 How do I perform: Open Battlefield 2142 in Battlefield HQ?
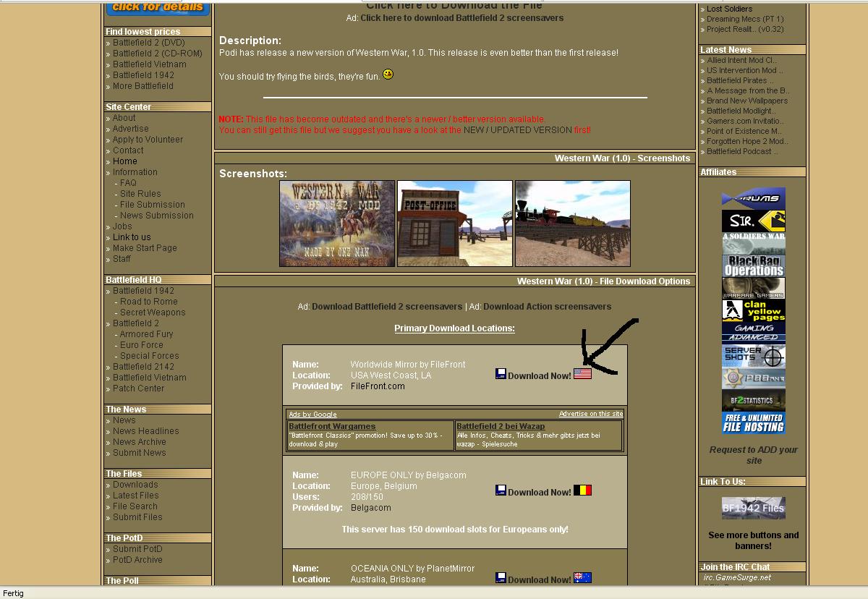point(143,367)
